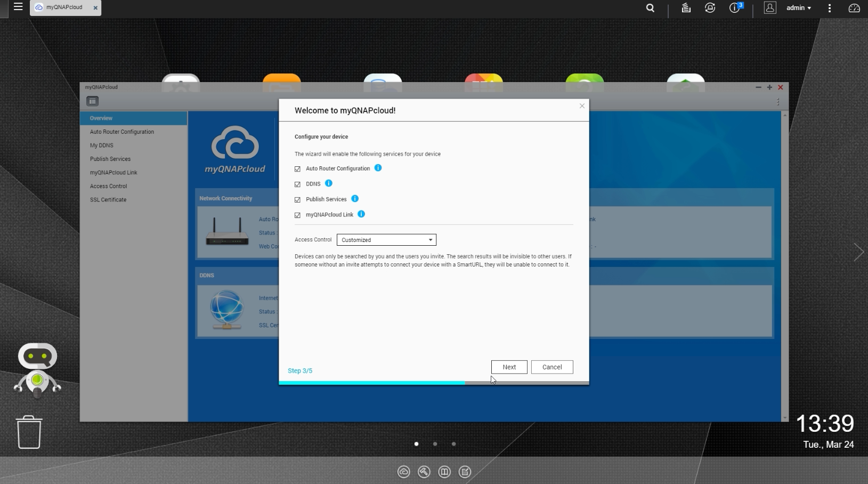Show info icon next to myQNAPcloud Link
Image resolution: width=868 pixels, height=484 pixels.
361,214
